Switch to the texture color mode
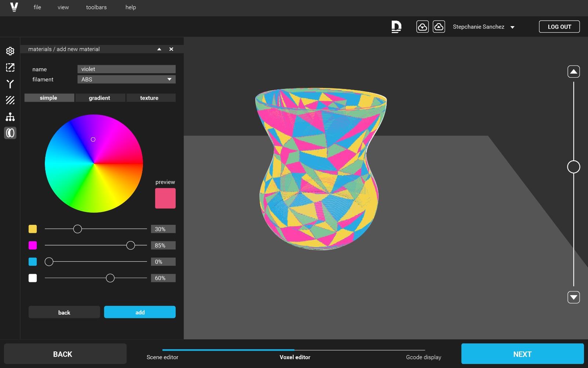Image resolution: width=588 pixels, height=368 pixels. 149,98
